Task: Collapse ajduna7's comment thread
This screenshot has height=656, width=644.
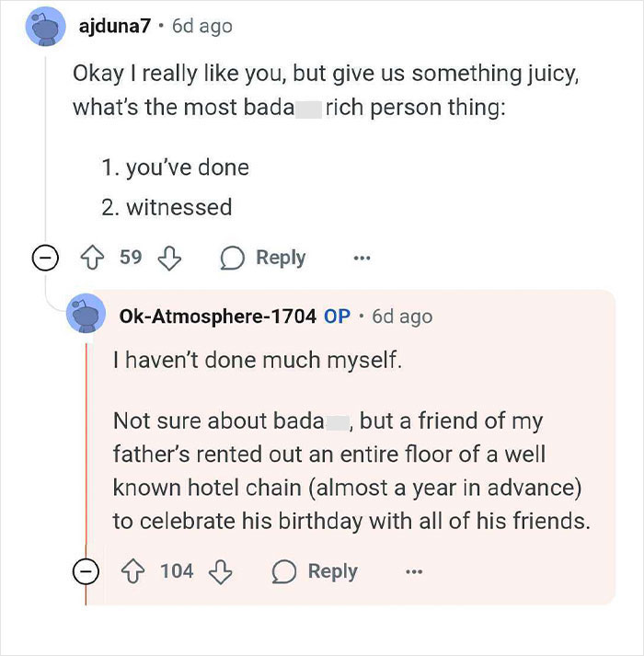Action: tap(41, 259)
